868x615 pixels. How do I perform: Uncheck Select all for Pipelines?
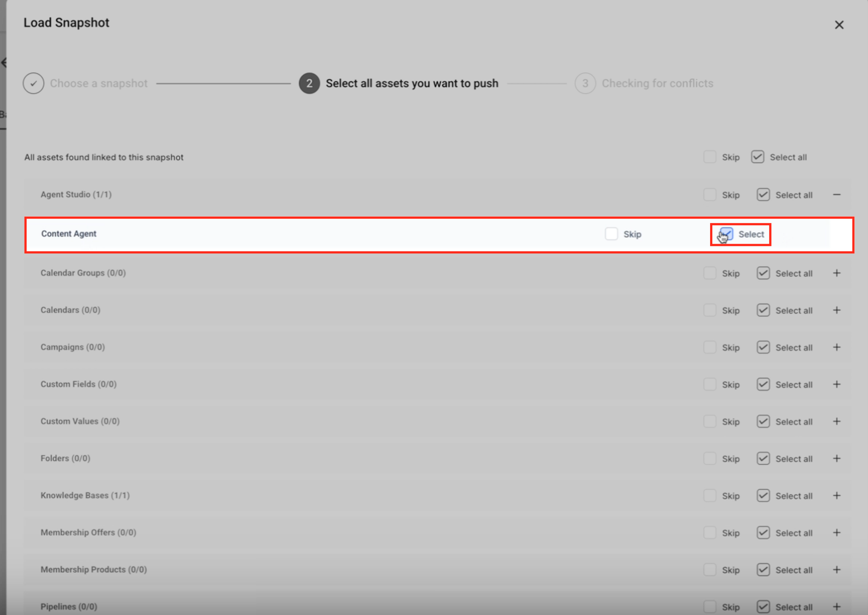[763, 606]
